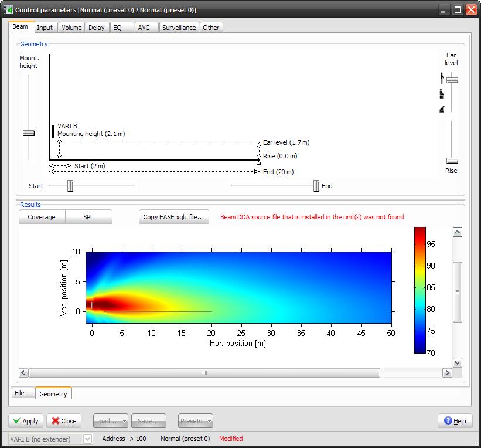Click the Mounting height (2.1 m) label
The height and width of the screenshot is (448, 481).
(x=91, y=134)
